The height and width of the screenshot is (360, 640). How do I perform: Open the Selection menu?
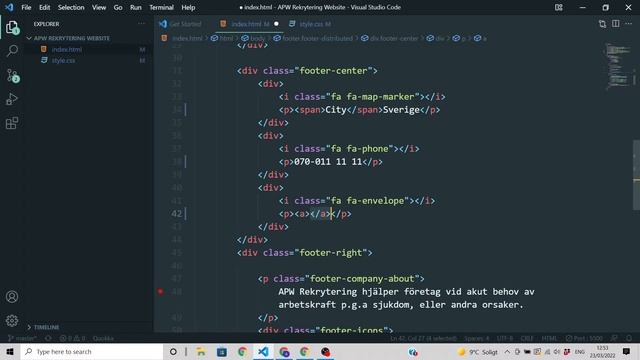coord(71,7)
